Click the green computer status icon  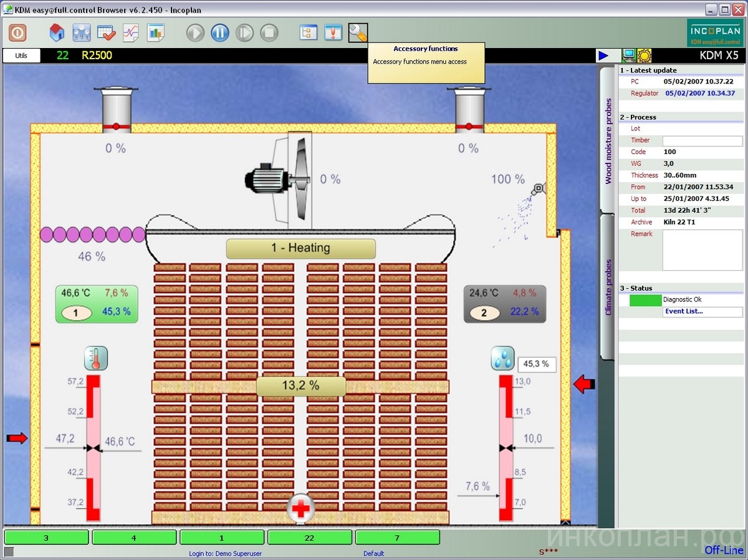coord(629,56)
